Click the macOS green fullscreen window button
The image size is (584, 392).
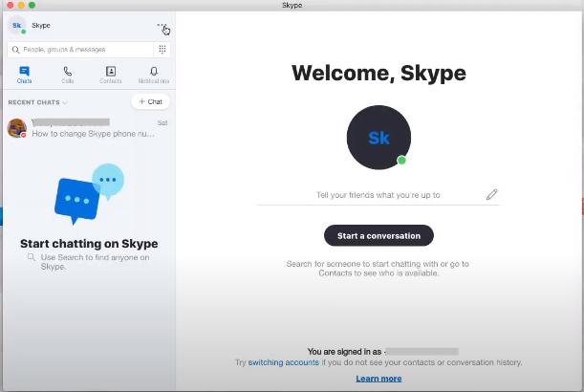[32, 5]
